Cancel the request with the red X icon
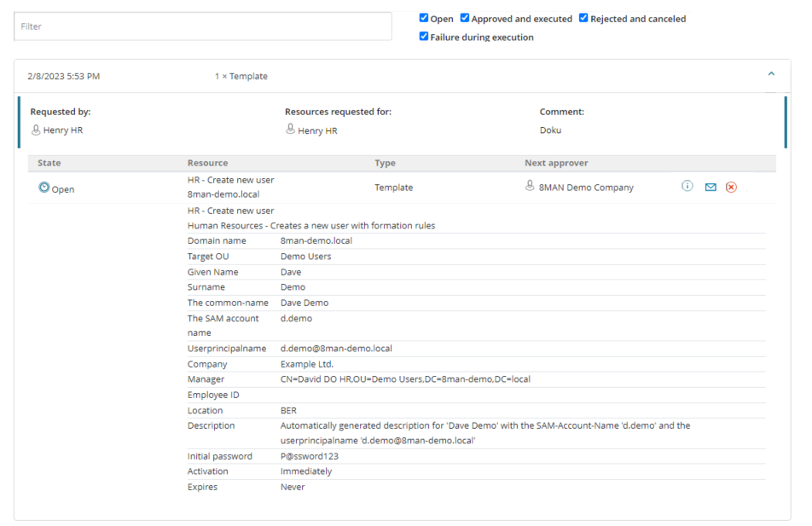The width and height of the screenshot is (812, 526). point(731,188)
